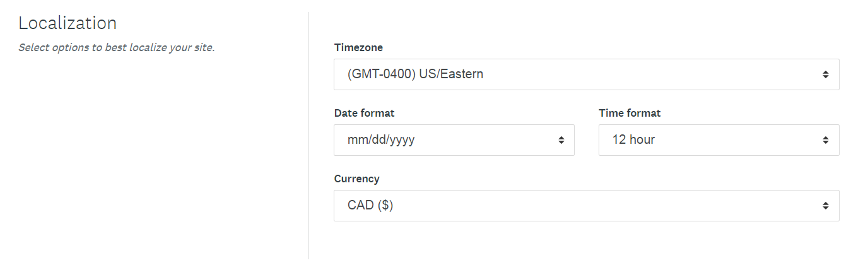Click the "mm/dd/yyyy" selected value
Viewport: 868px width, 270px height.
(x=381, y=140)
